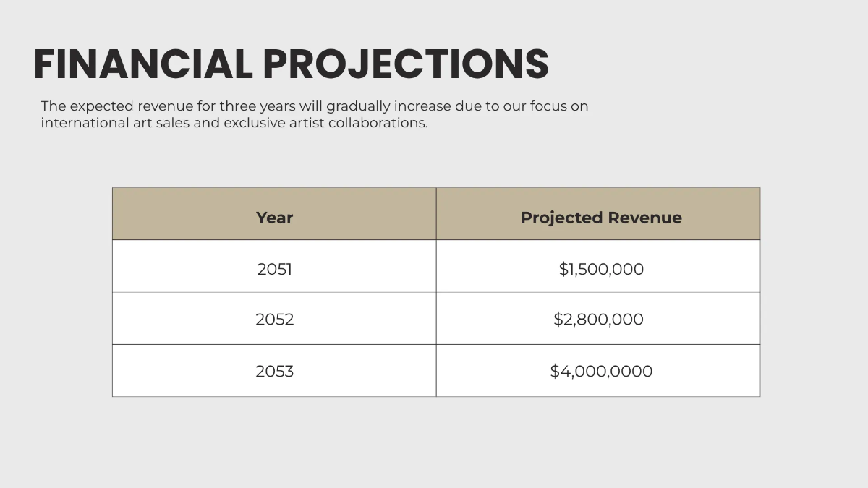Click the 2053 year cell
The width and height of the screenshot is (868, 488).
tap(274, 372)
